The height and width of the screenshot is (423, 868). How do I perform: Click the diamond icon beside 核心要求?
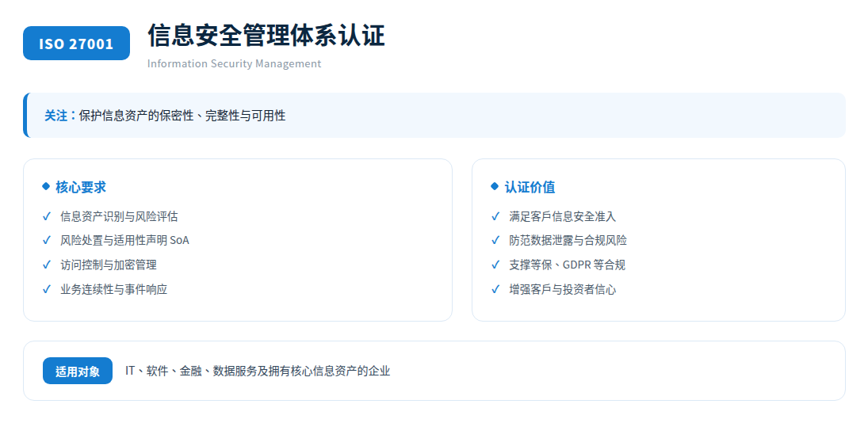tap(46, 186)
